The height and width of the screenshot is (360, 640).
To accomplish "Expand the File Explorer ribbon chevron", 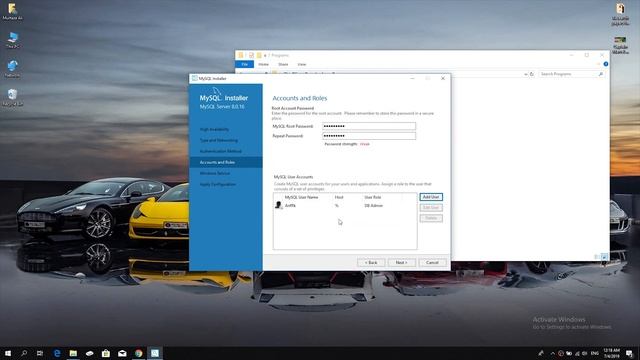I will (x=598, y=64).
